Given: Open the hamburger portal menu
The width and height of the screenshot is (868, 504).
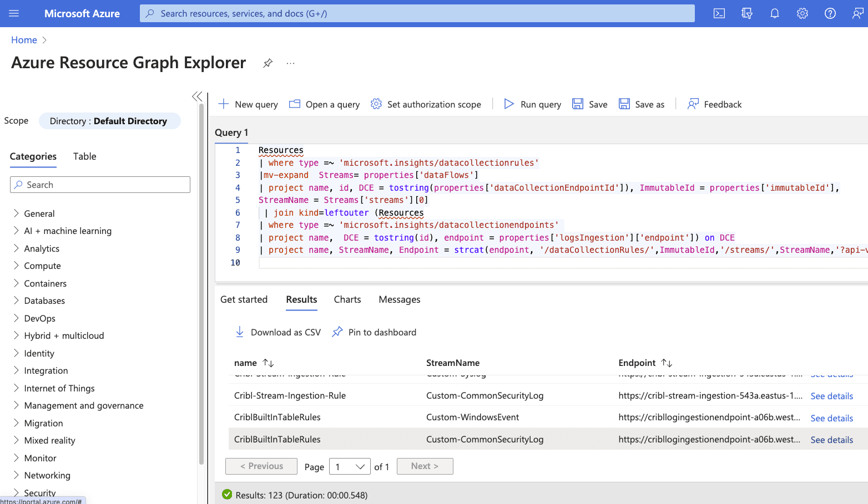Looking at the screenshot, I should (14, 13).
